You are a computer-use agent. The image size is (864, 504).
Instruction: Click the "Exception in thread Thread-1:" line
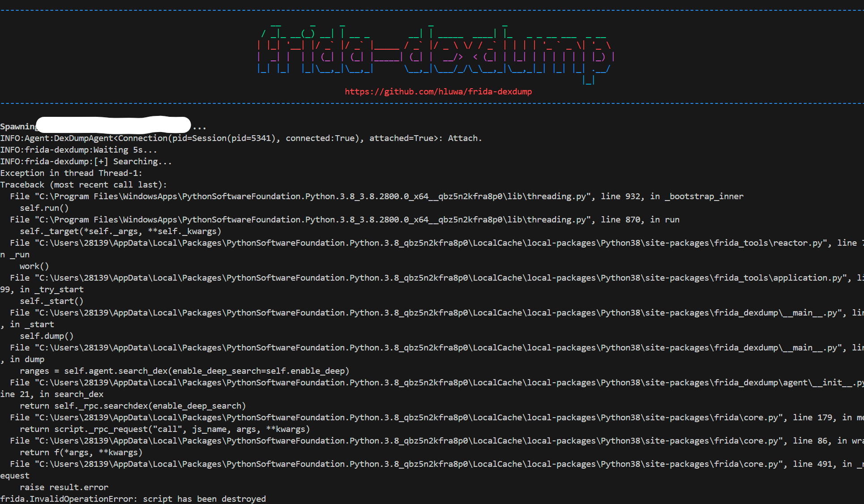click(71, 173)
